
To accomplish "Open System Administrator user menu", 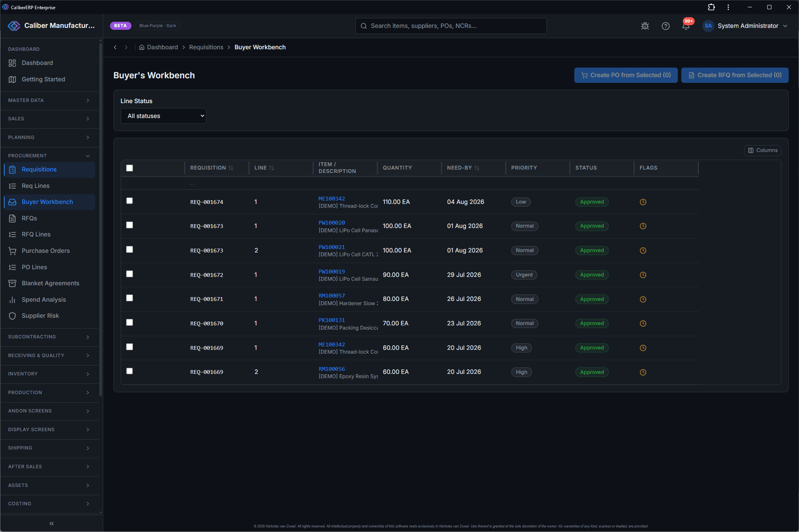I will (746, 26).
